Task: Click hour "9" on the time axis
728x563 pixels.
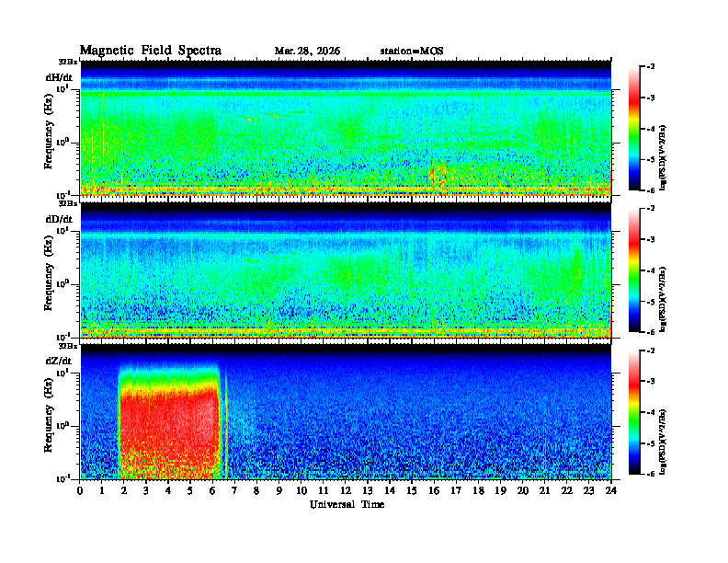Action: 279,490
